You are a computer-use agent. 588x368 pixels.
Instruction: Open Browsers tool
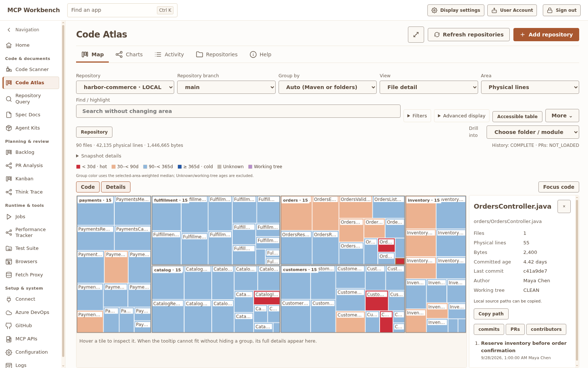[31, 262]
